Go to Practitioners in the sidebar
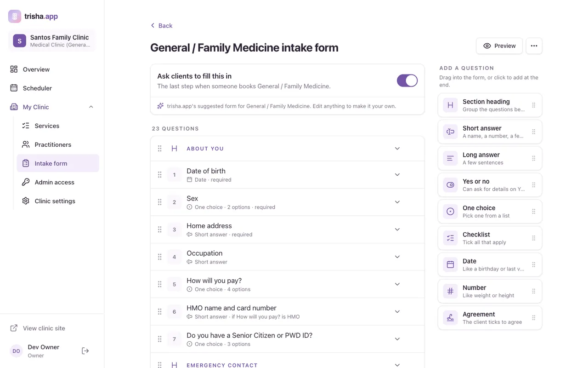This screenshot has width=588, height=368. pos(58,145)
